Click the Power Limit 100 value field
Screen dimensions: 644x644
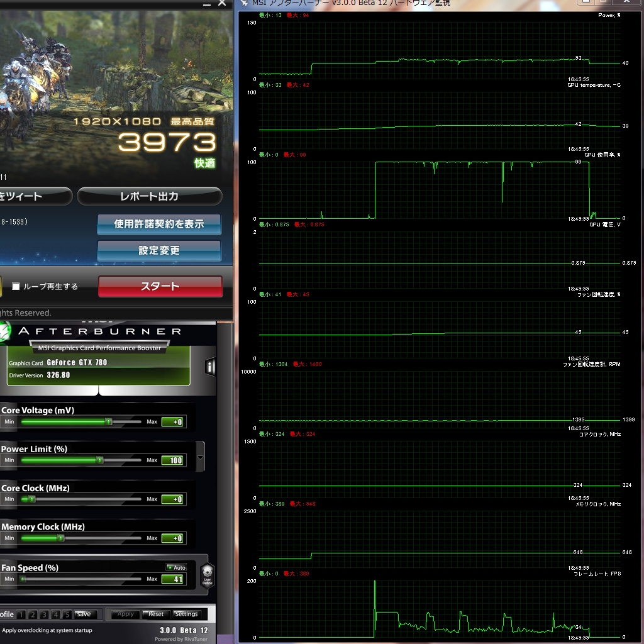tap(172, 460)
